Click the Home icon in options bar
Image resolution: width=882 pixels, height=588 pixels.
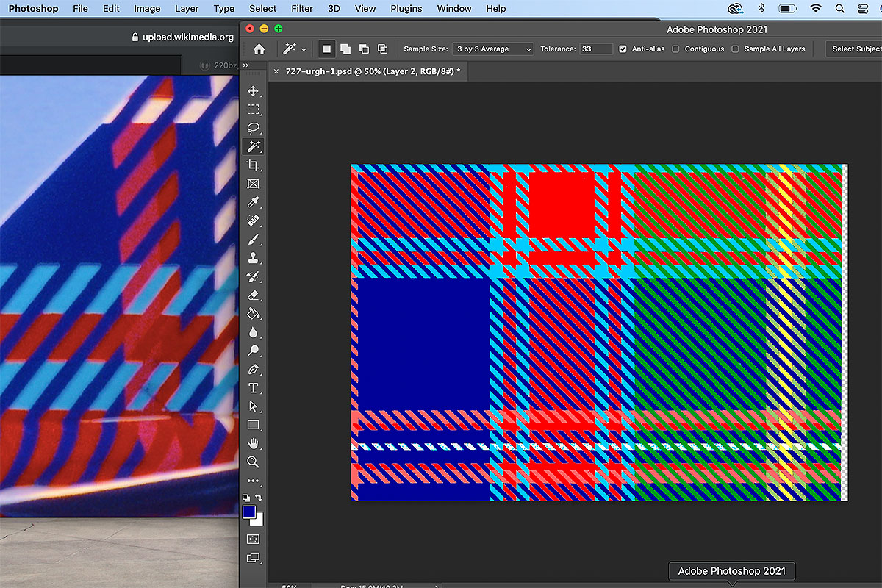tap(259, 49)
